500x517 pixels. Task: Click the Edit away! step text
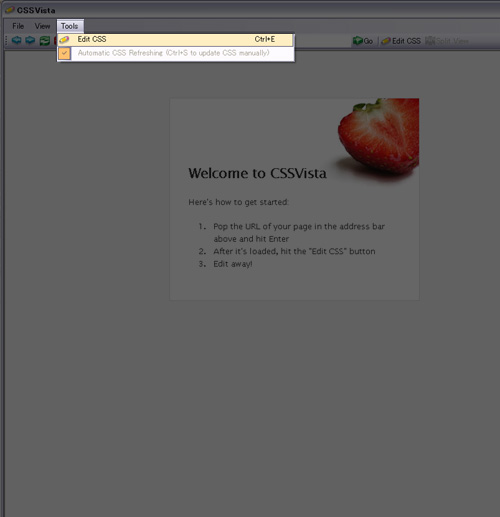[x=233, y=264]
